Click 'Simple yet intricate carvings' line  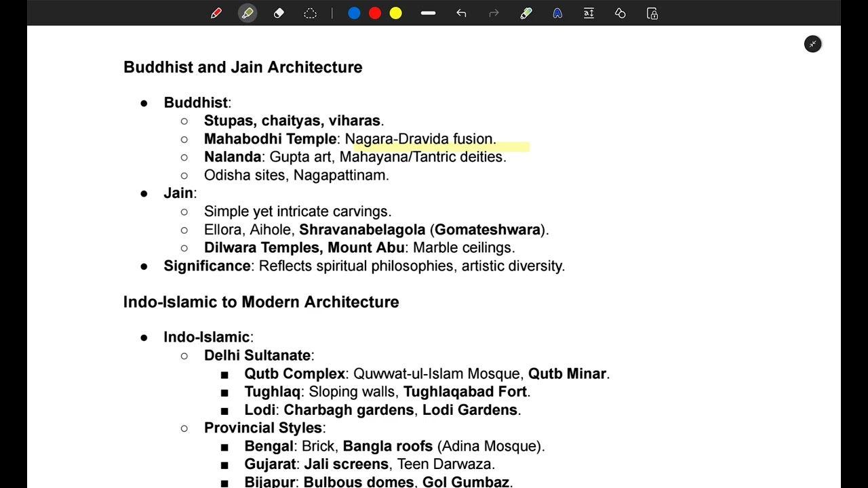298,211
